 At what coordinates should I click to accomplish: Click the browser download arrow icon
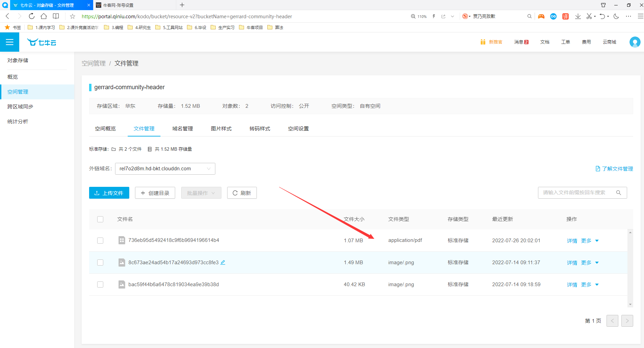pos(578,16)
